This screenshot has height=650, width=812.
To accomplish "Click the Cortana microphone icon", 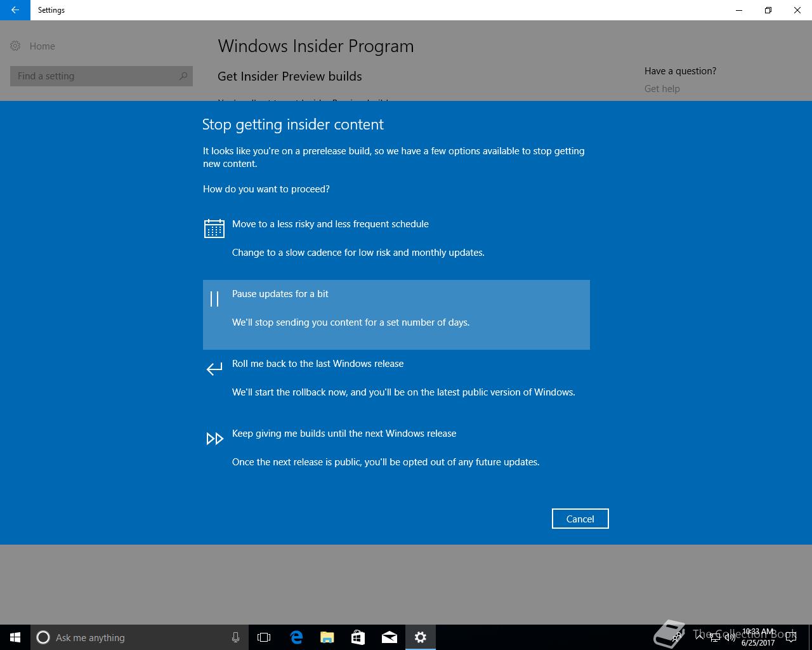I will [x=235, y=637].
